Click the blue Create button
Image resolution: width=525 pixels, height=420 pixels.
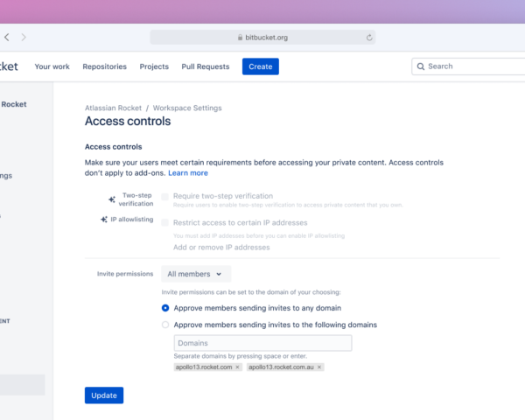point(260,66)
